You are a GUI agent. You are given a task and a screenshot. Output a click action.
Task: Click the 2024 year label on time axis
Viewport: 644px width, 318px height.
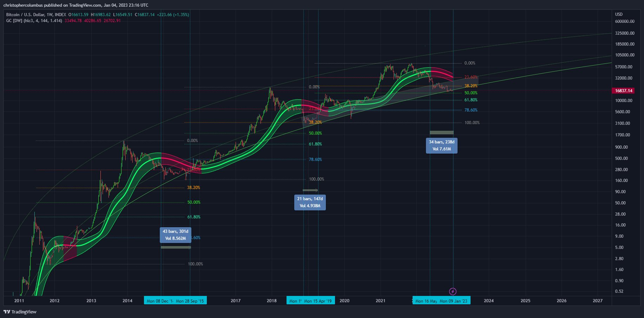pyautogui.click(x=489, y=301)
